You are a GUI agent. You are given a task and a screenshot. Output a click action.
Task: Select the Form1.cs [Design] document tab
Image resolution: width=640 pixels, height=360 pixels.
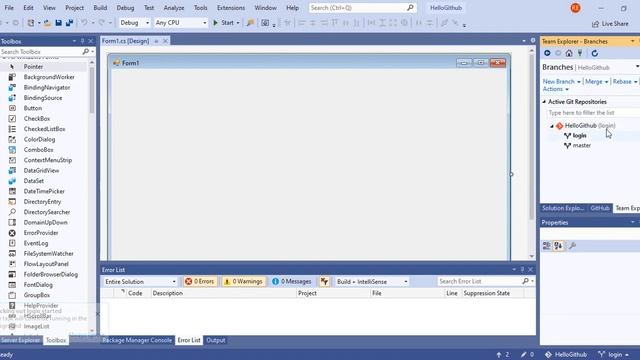coord(125,41)
